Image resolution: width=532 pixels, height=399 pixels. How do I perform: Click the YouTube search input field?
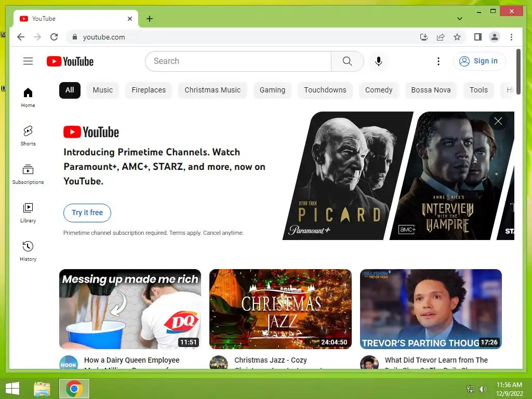[x=238, y=61]
